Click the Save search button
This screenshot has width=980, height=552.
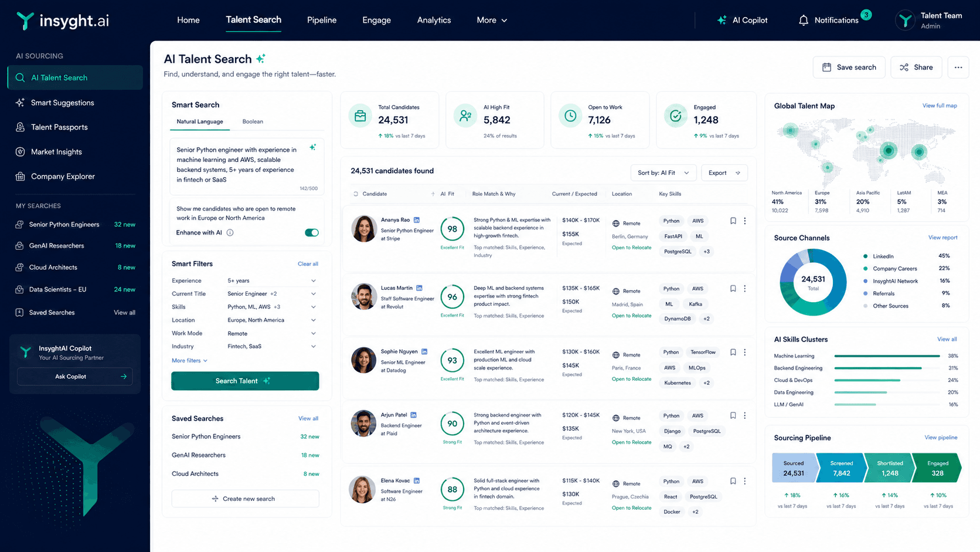(x=849, y=67)
